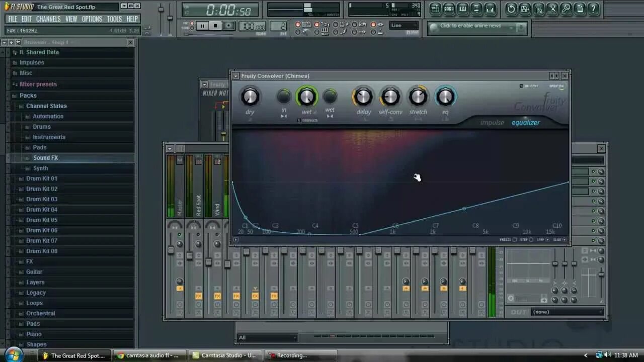644x362 pixels.
Task: Open the Windows Start button
Action: pyautogui.click(x=14, y=355)
